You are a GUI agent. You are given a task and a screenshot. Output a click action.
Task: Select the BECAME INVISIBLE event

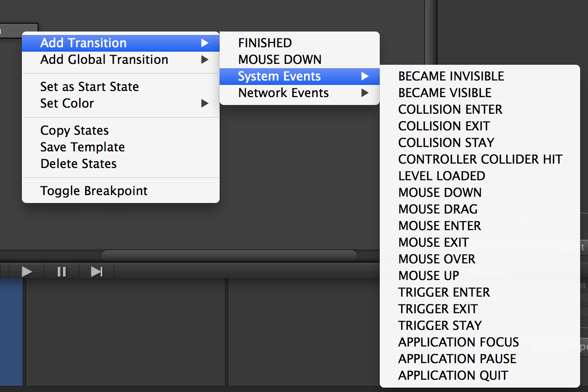451,76
